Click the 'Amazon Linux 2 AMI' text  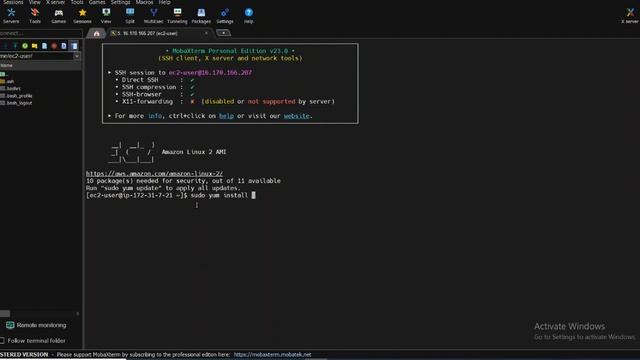click(x=194, y=152)
